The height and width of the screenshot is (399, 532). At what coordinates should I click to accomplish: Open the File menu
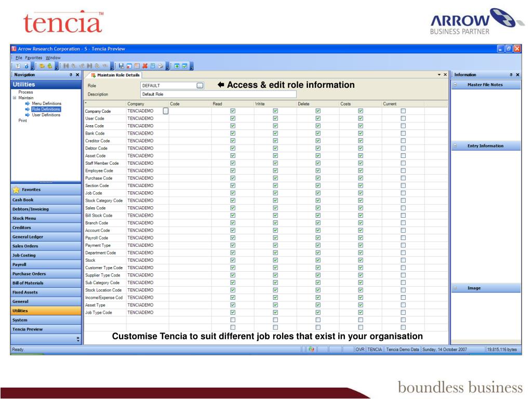(x=19, y=58)
